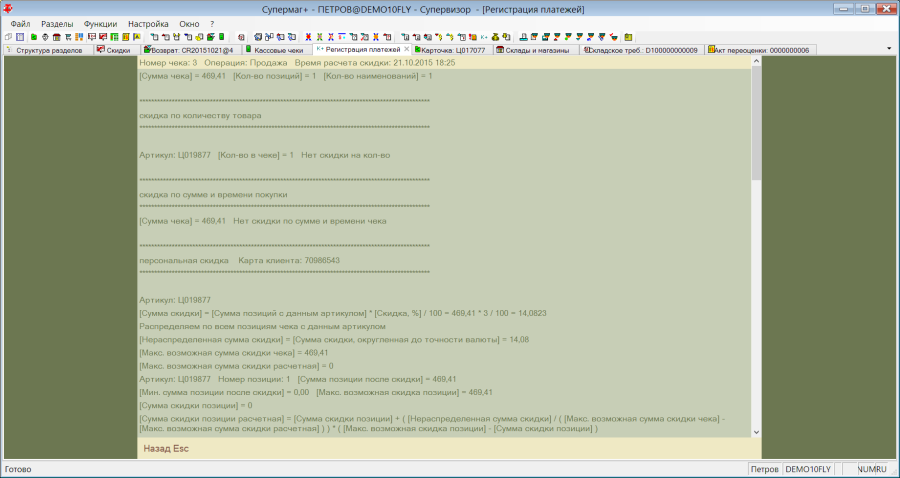Viewport: 900px width, 478px height.
Task: Click the stamp icon in toolbar
Action: tap(524, 37)
